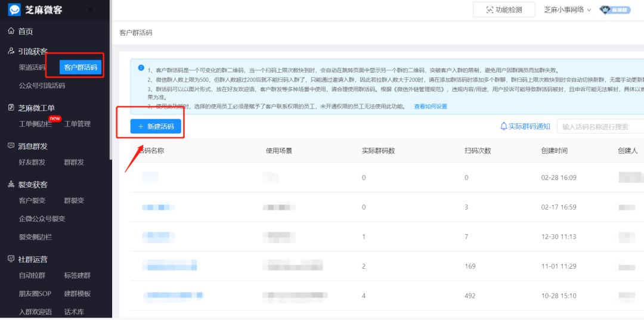
Task: Click the 10-28 15:10 creation time
Action: [559, 296]
